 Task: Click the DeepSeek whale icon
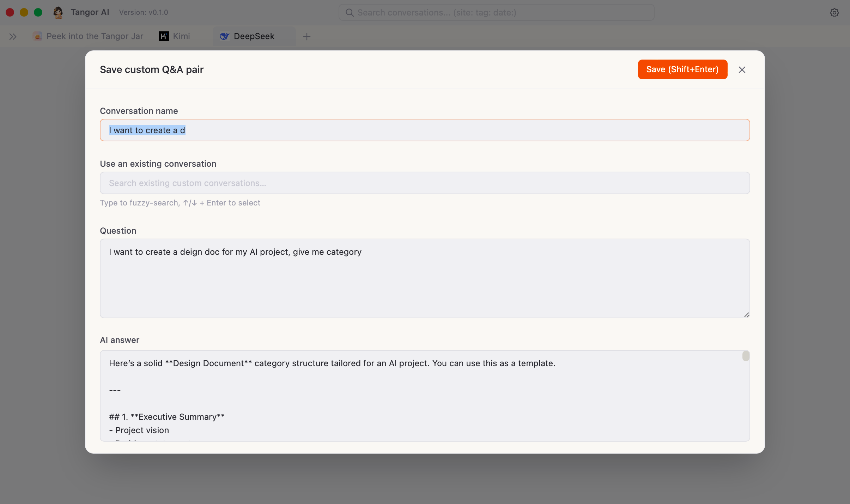[x=225, y=36]
